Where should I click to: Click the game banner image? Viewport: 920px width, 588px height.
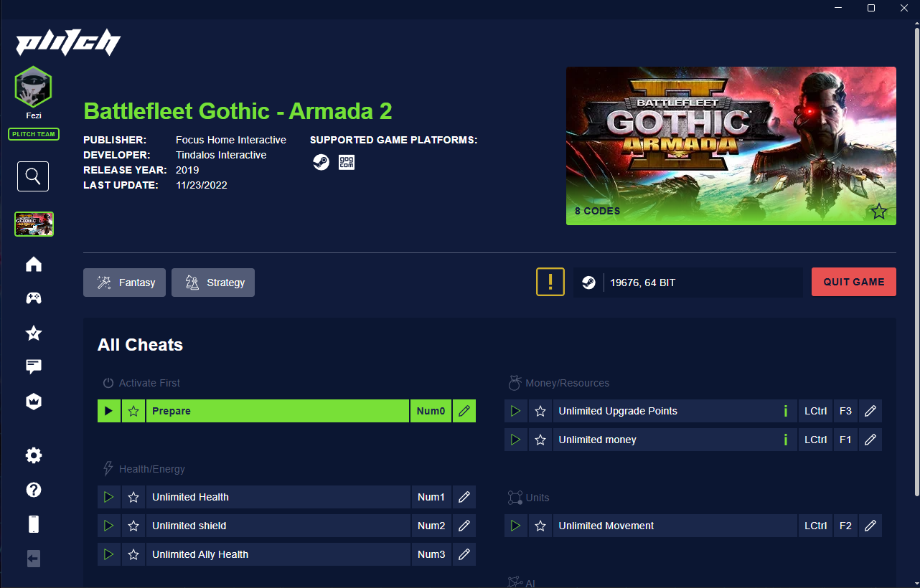tap(731, 146)
